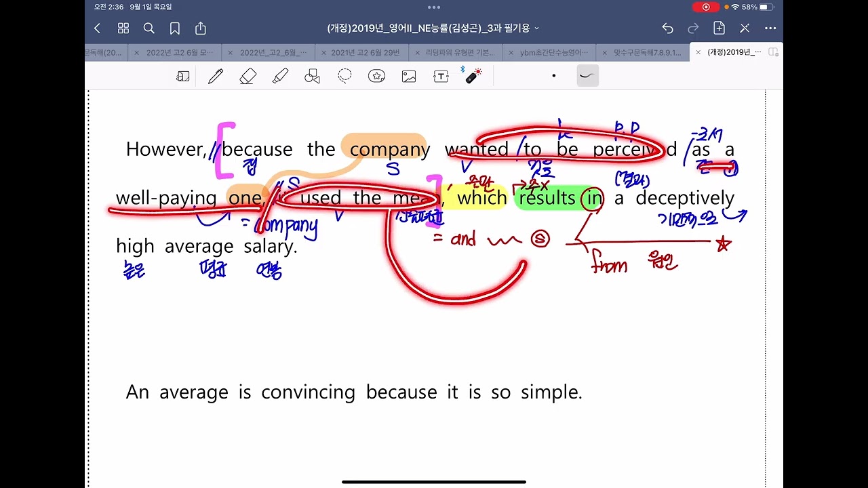
Task: Tap the home indicator bar
Action: click(434, 482)
